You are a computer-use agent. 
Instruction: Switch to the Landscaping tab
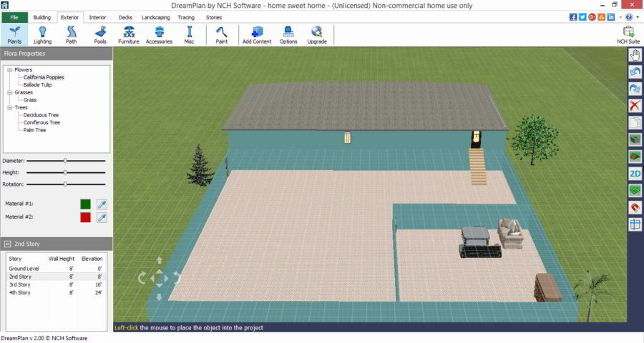[x=156, y=17]
